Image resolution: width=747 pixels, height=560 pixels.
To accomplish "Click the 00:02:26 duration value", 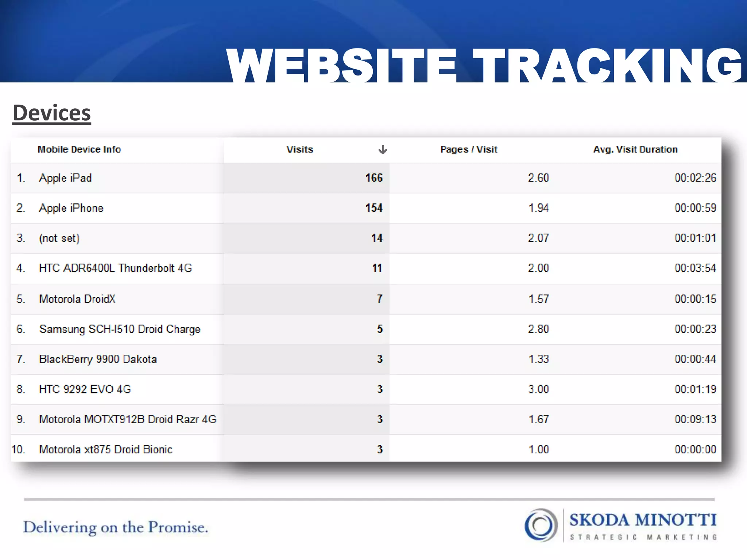I will click(695, 178).
